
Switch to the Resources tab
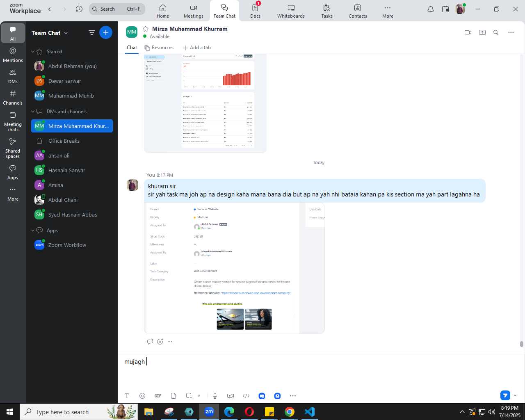tap(159, 48)
